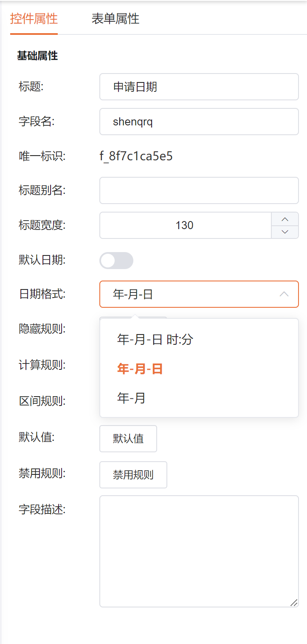Click the 默认值 button

[128, 439]
